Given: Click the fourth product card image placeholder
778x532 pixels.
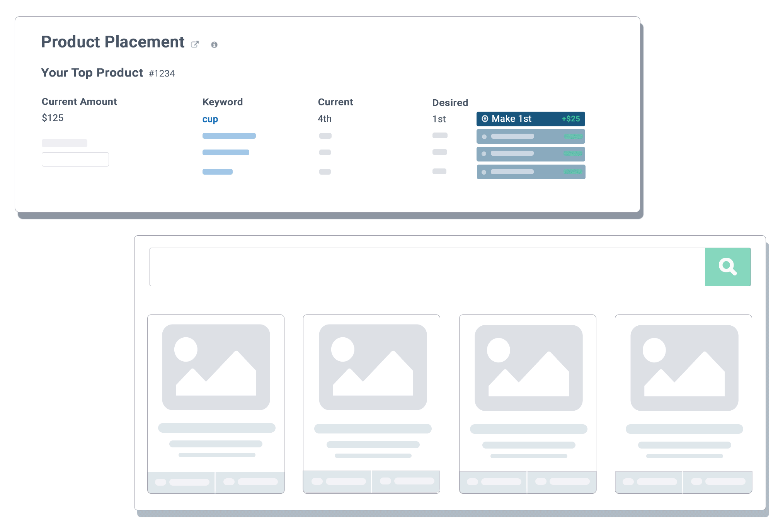Looking at the screenshot, I should (684, 368).
